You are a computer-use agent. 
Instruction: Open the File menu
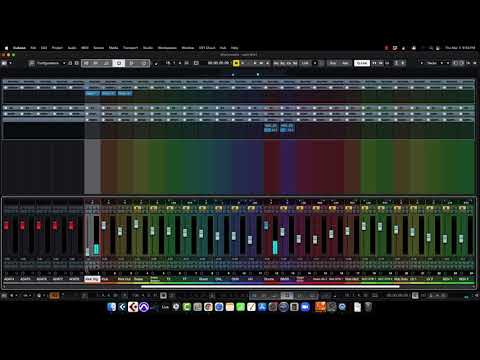tap(33, 48)
